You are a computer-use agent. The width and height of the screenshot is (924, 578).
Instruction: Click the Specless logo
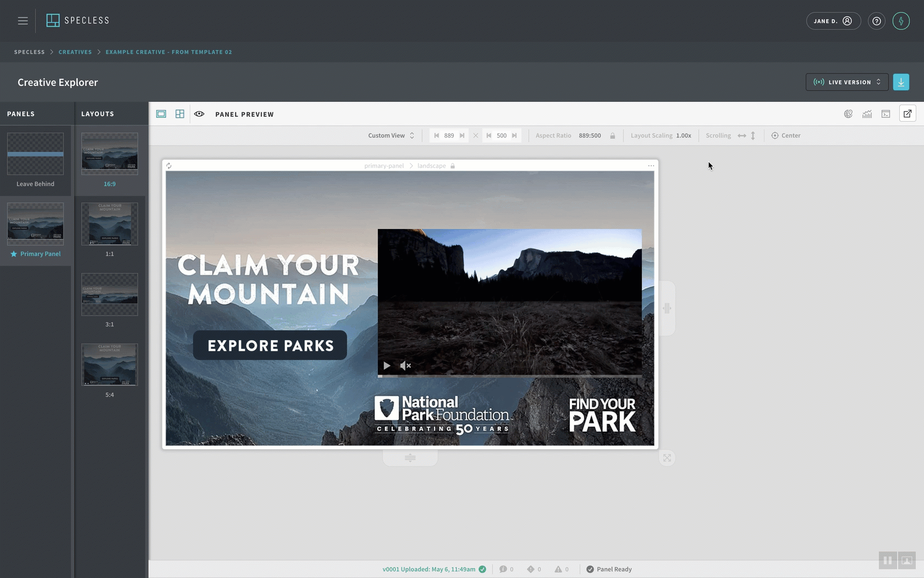tap(78, 20)
